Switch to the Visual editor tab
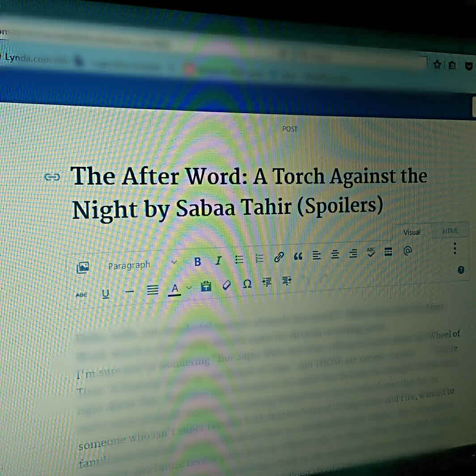 412,232
